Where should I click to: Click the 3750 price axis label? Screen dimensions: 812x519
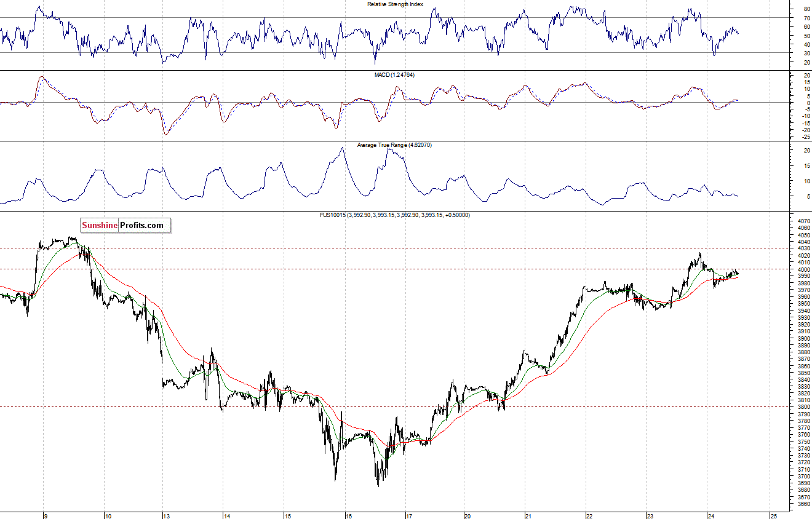coord(803,442)
